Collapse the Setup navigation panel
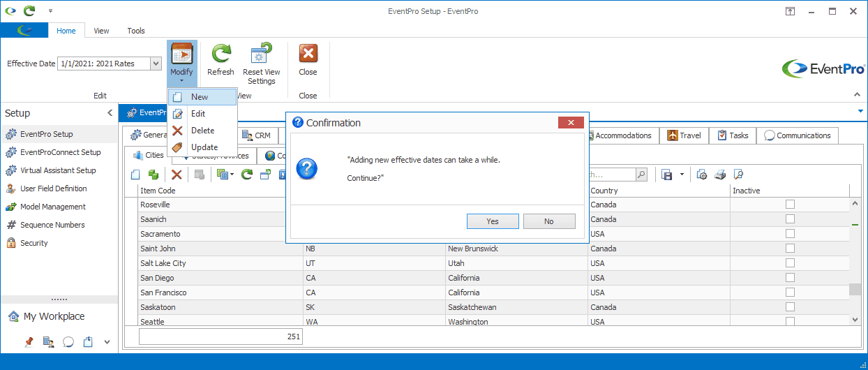 click(110, 113)
